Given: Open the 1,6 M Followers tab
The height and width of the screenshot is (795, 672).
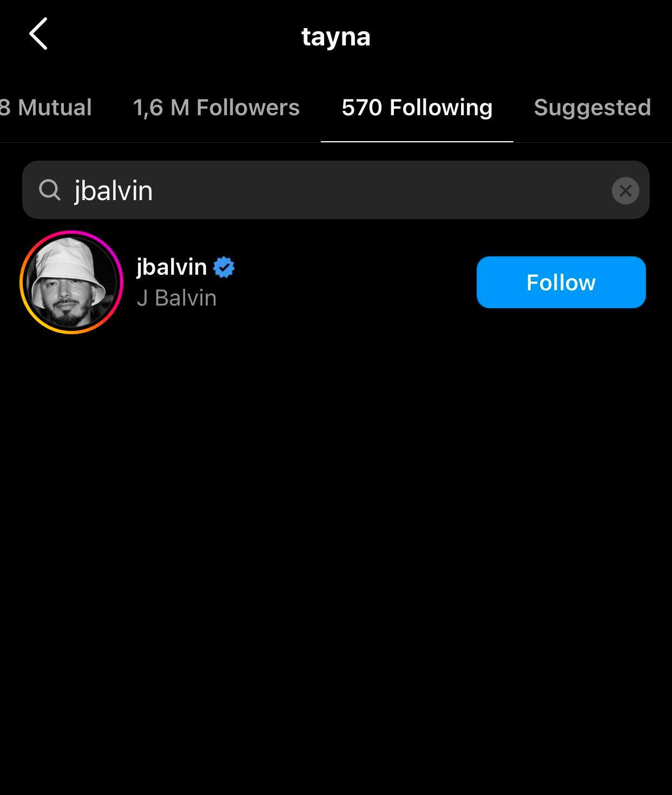Looking at the screenshot, I should [x=216, y=107].
